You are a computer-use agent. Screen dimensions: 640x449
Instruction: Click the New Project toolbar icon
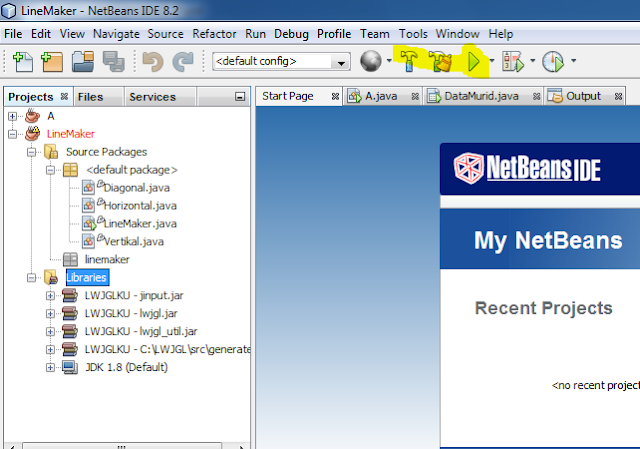click(x=52, y=62)
